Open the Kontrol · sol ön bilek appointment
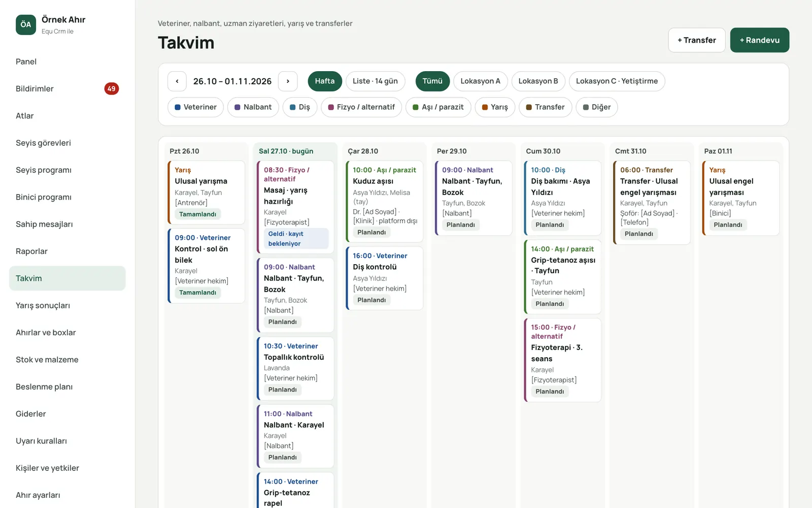812x508 pixels. 207,266
